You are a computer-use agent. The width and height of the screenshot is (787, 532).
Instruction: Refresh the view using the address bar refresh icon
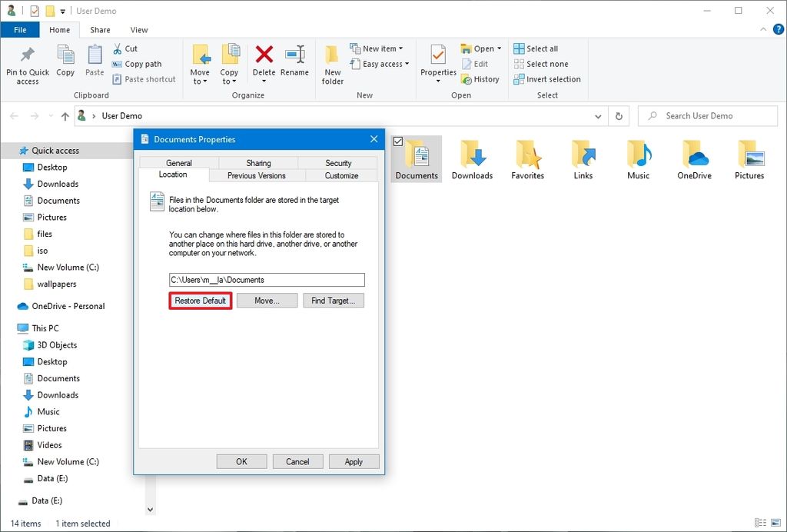[x=619, y=115]
